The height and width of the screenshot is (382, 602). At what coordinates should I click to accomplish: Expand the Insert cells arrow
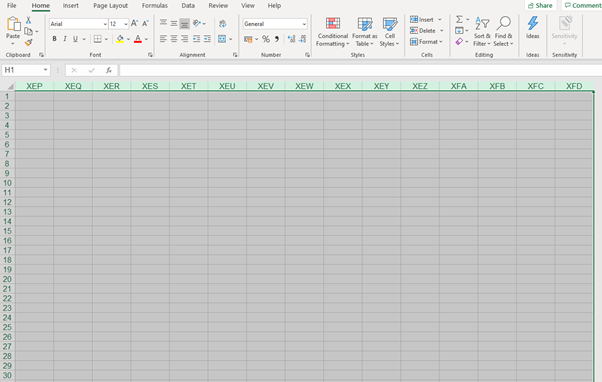(440, 20)
